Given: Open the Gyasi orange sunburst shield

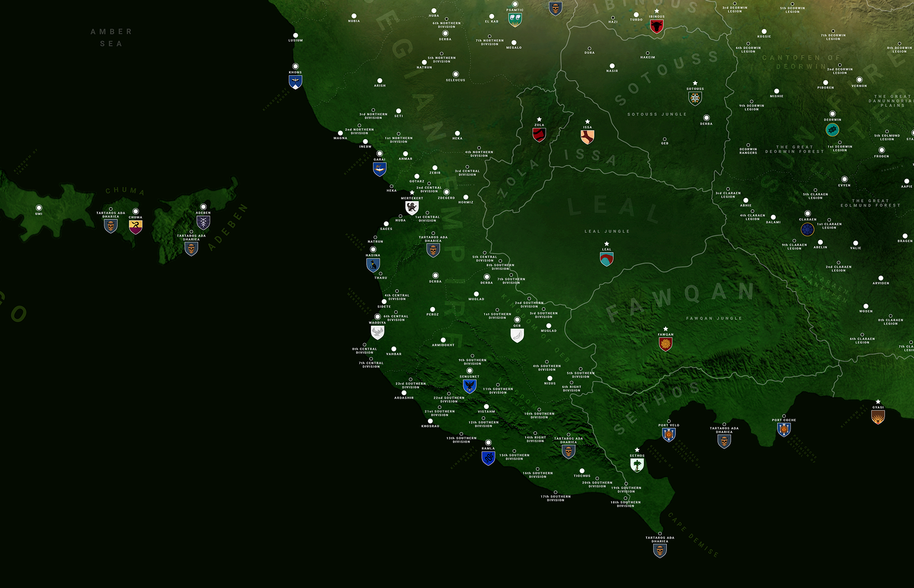Looking at the screenshot, I should click(877, 417).
